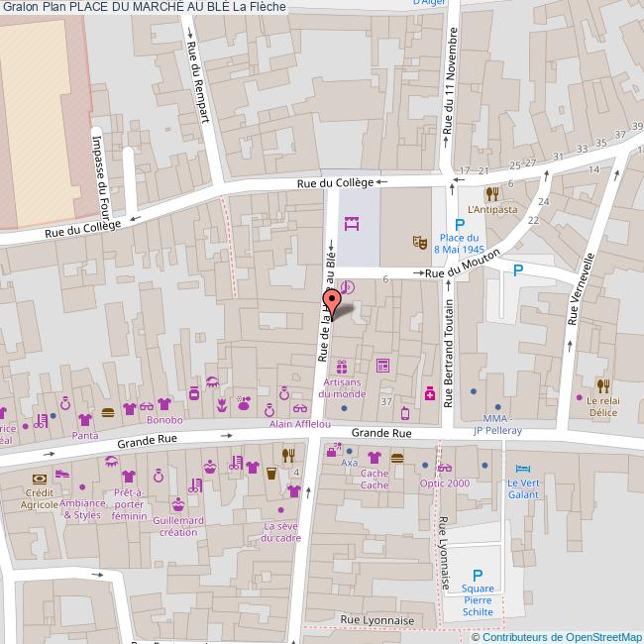Select the Le Vert Galant hotel bed icon
The width and height of the screenshot is (644, 644).
[522, 468]
